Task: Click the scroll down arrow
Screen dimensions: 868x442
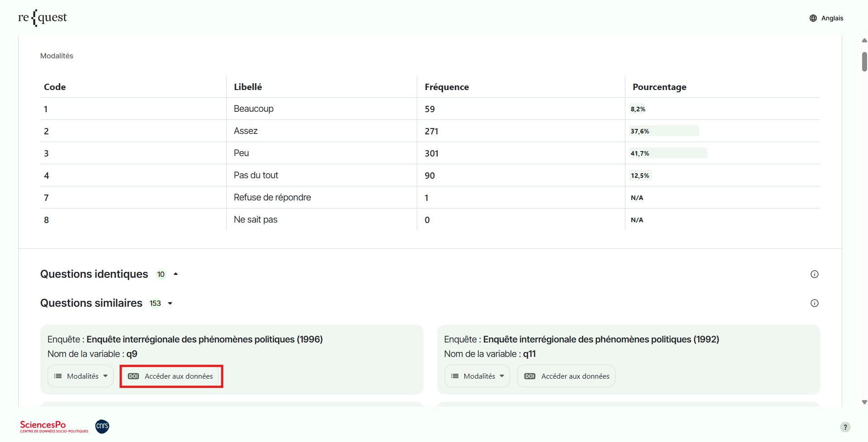Action: coord(864,402)
